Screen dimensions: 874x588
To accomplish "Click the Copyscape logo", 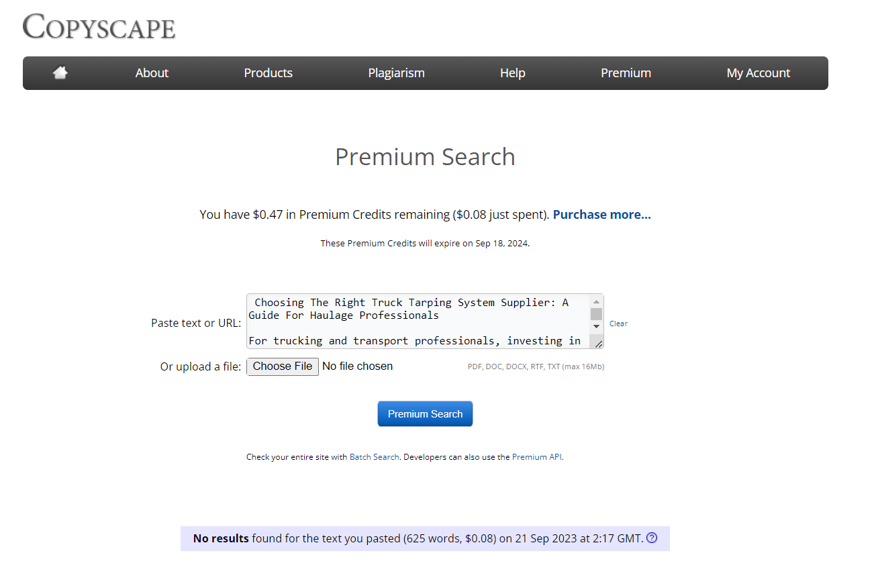I will pyautogui.click(x=99, y=27).
